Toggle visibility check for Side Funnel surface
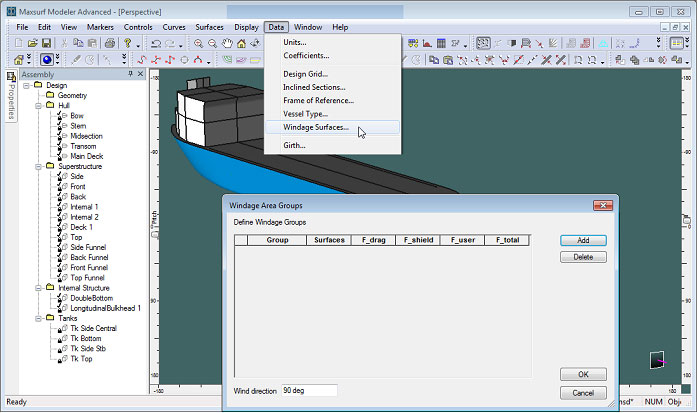 tap(60, 247)
